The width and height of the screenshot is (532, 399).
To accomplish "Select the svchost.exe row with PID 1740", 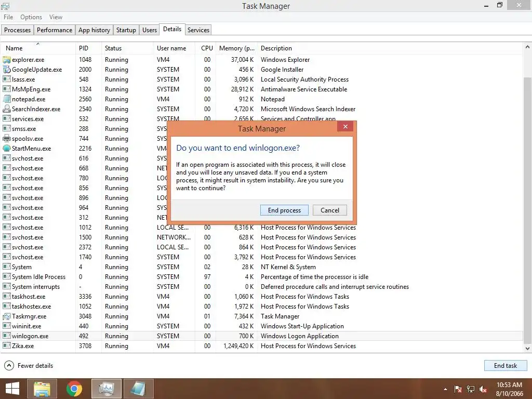I will tap(261, 257).
